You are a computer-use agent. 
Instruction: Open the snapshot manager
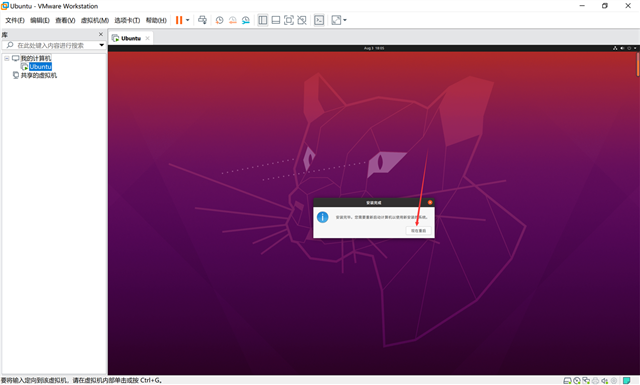click(246, 20)
